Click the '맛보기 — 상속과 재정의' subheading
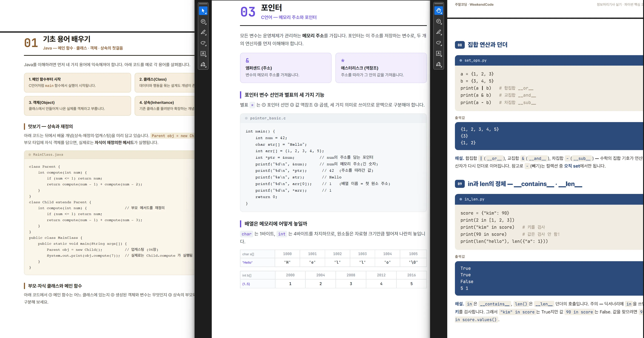 pyautogui.click(x=50, y=126)
